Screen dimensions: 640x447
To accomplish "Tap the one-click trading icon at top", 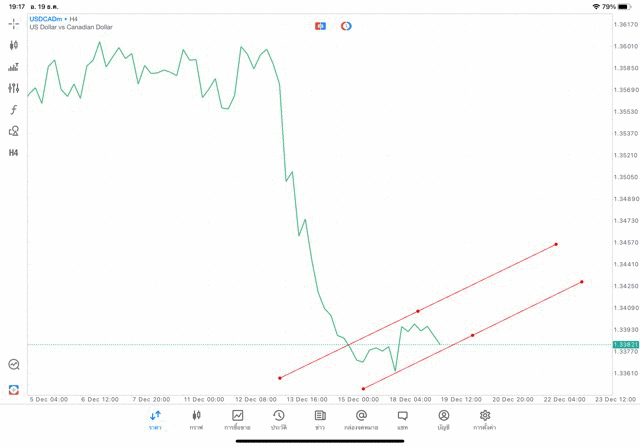I will click(320, 26).
